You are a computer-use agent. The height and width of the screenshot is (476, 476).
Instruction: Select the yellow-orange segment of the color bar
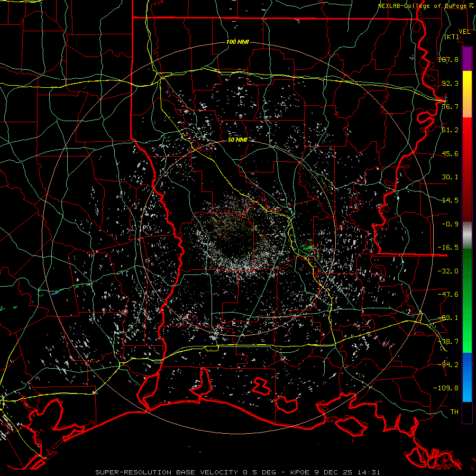[x=467, y=95]
